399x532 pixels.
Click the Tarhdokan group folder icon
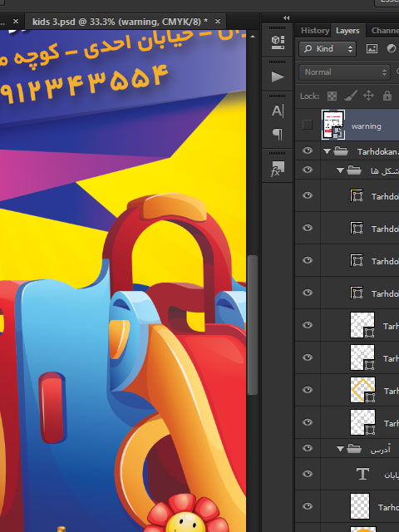341,151
